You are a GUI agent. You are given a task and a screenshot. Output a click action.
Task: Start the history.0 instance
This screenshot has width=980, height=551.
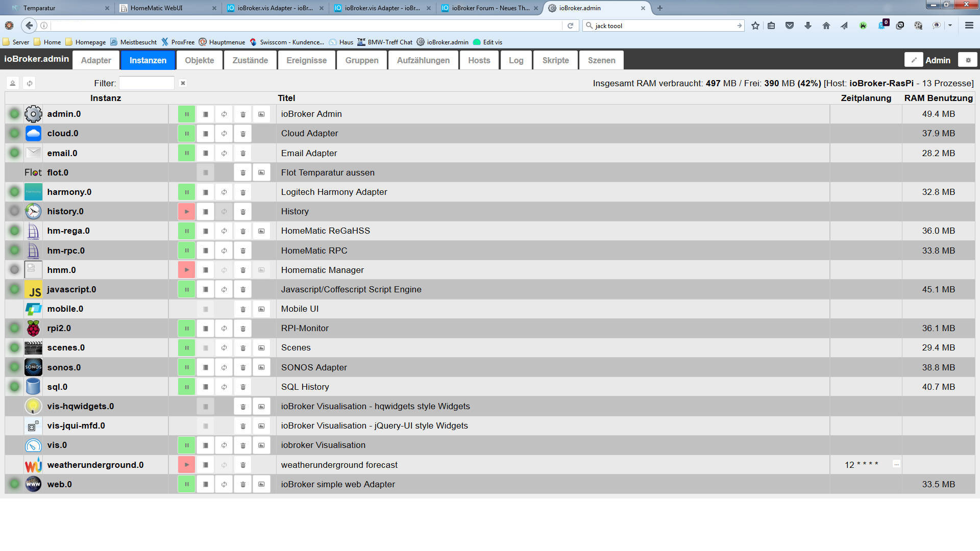(x=186, y=211)
